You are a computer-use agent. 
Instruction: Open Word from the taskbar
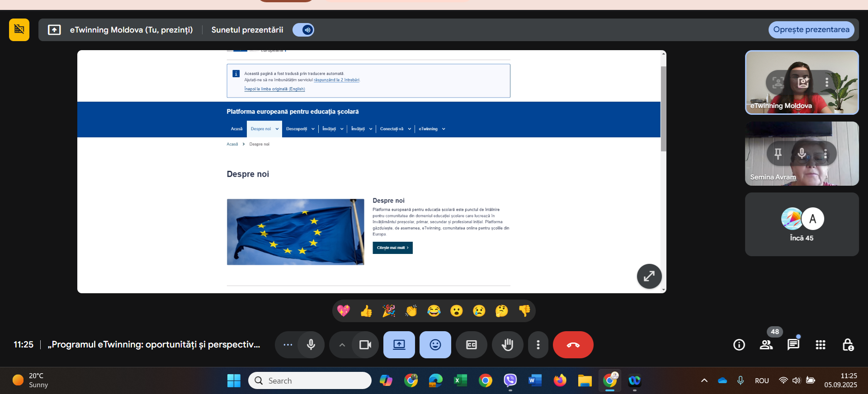[x=535, y=381]
